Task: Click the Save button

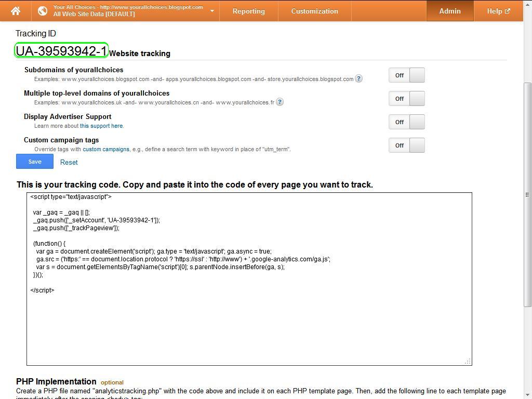Action: click(35, 162)
